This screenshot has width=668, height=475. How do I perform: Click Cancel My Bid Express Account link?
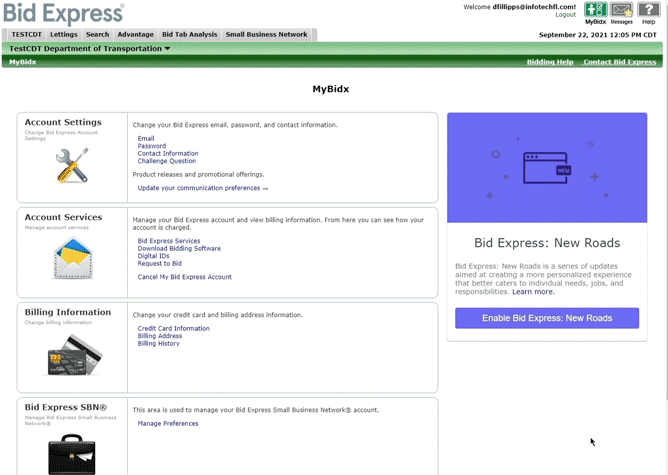(184, 277)
